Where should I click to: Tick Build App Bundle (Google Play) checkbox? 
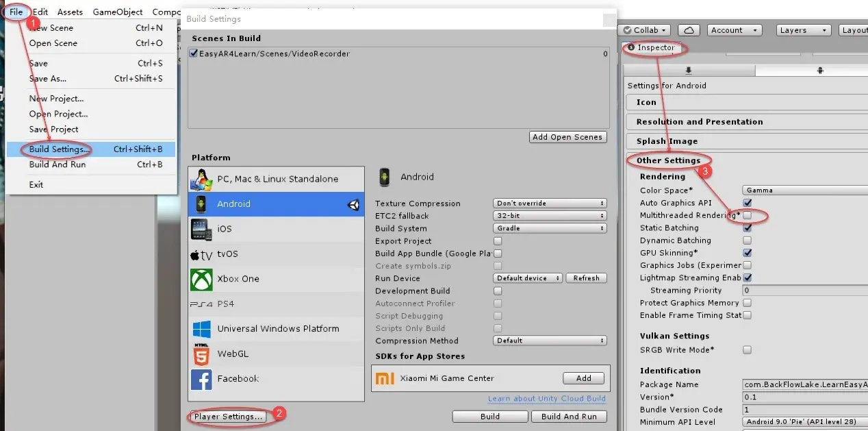pyautogui.click(x=498, y=254)
